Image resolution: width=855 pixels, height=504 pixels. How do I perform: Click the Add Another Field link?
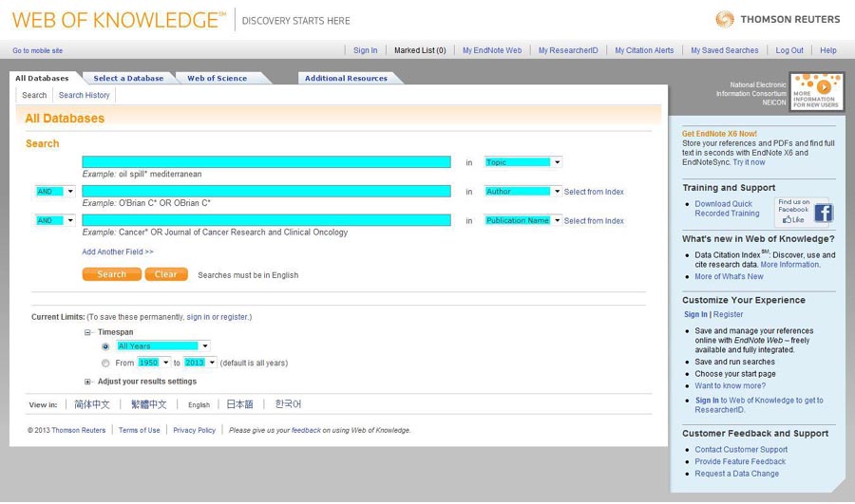118,252
